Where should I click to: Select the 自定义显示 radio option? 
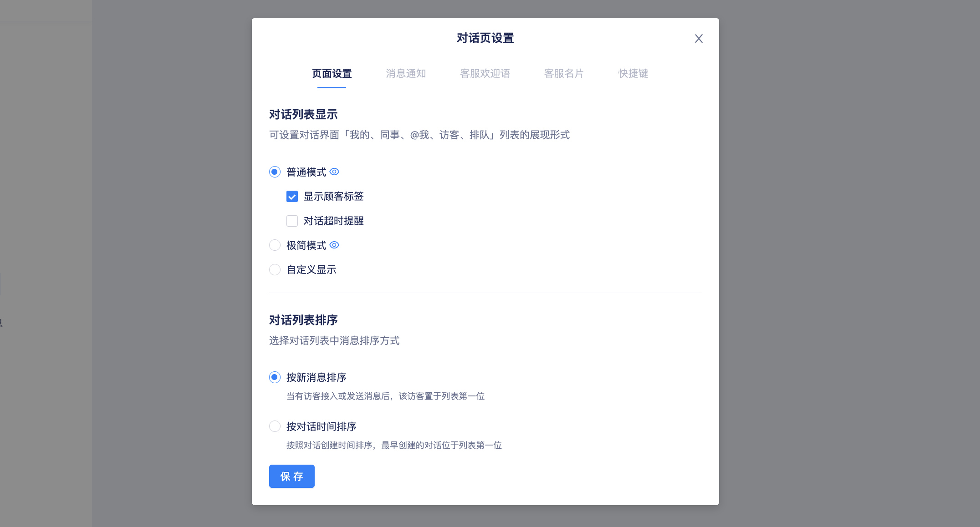pos(275,270)
